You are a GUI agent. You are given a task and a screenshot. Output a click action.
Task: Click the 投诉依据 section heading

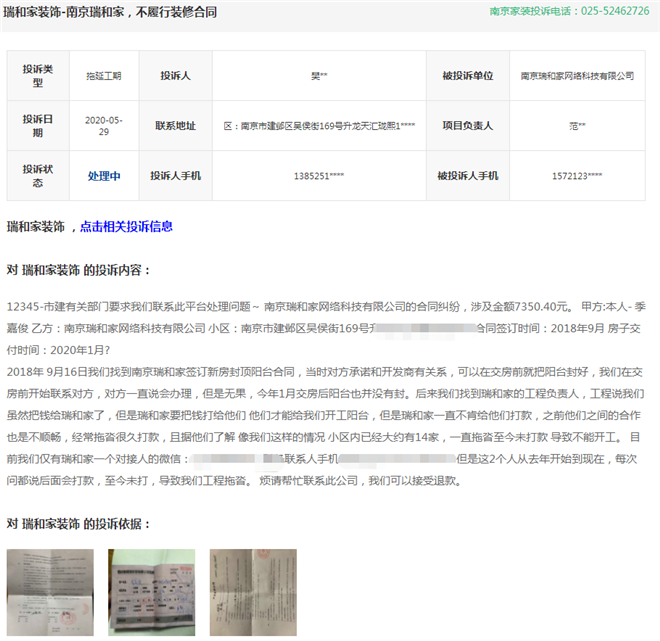79,524
